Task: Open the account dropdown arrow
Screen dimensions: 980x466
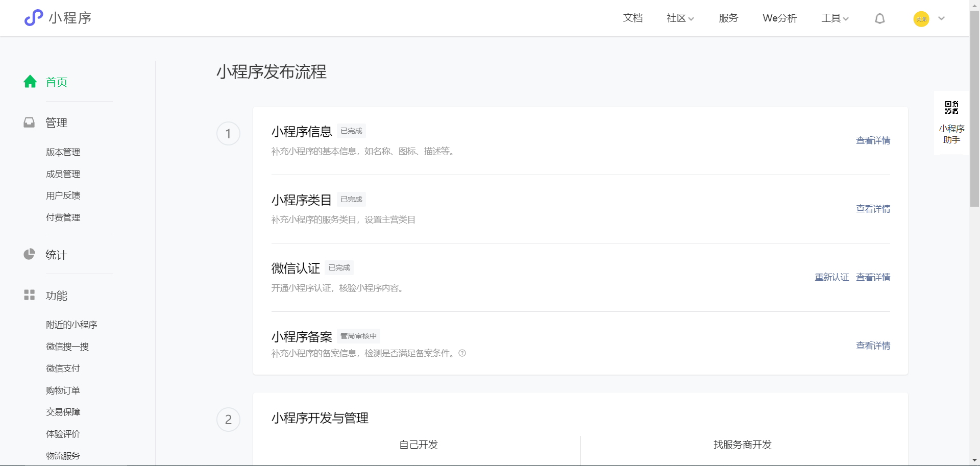Action: click(x=941, y=18)
